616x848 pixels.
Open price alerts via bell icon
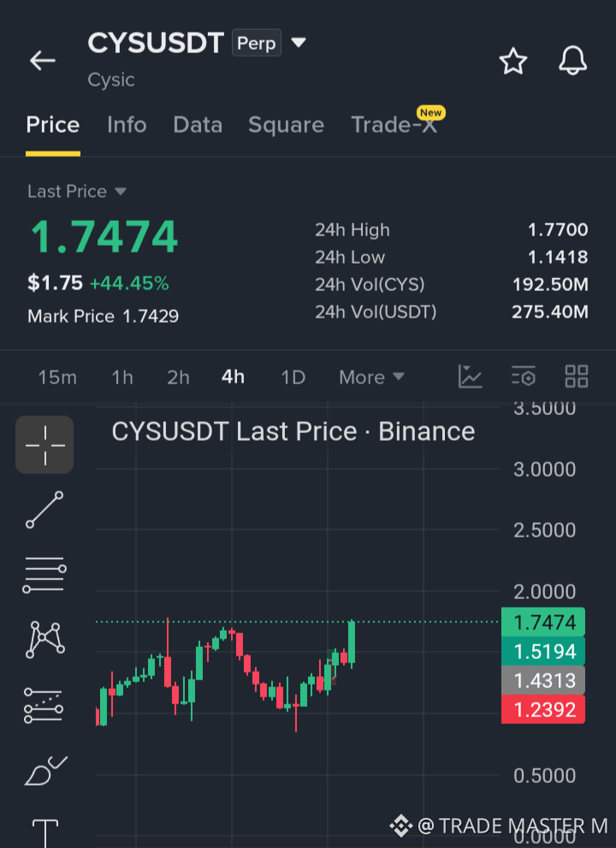(x=572, y=61)
